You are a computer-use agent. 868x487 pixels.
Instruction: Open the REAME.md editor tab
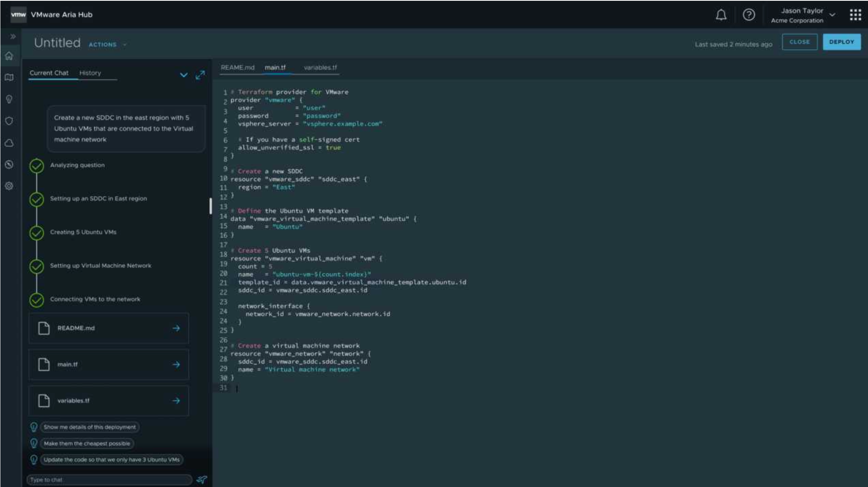click(x=237, y=68)
